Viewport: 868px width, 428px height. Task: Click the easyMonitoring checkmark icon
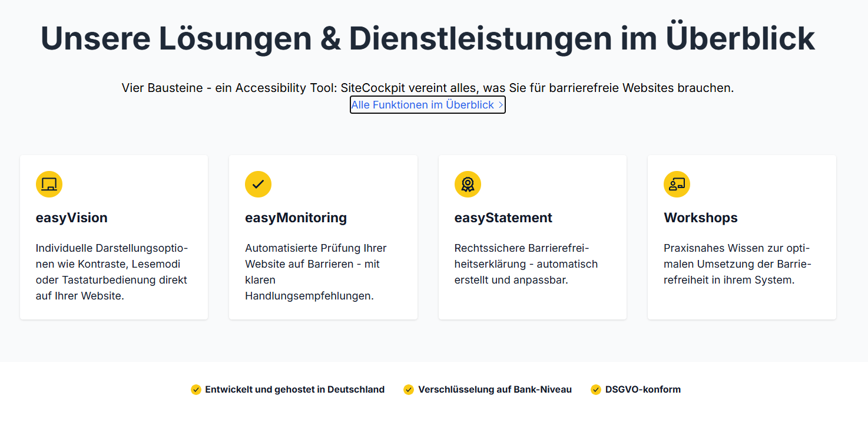[x=258, y=185]
